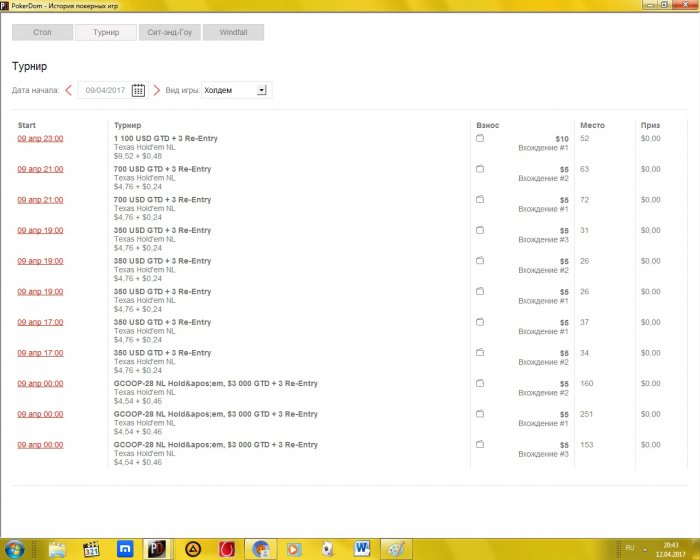Screen dimensions: 700x560
Task: Open 09 апр 19:00 link for Вхождение #2
Action: pyautogui.click(x=40, y=261)
